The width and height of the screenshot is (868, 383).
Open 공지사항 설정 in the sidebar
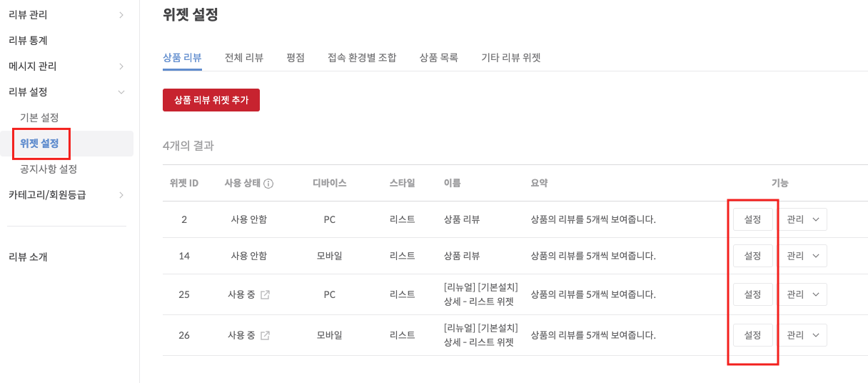(49, 169)
